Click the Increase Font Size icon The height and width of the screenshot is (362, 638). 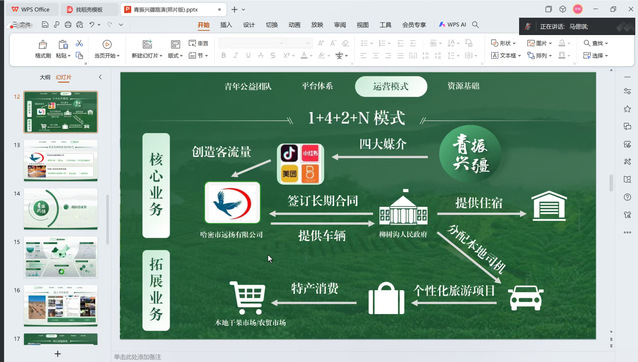pos(321,43)
